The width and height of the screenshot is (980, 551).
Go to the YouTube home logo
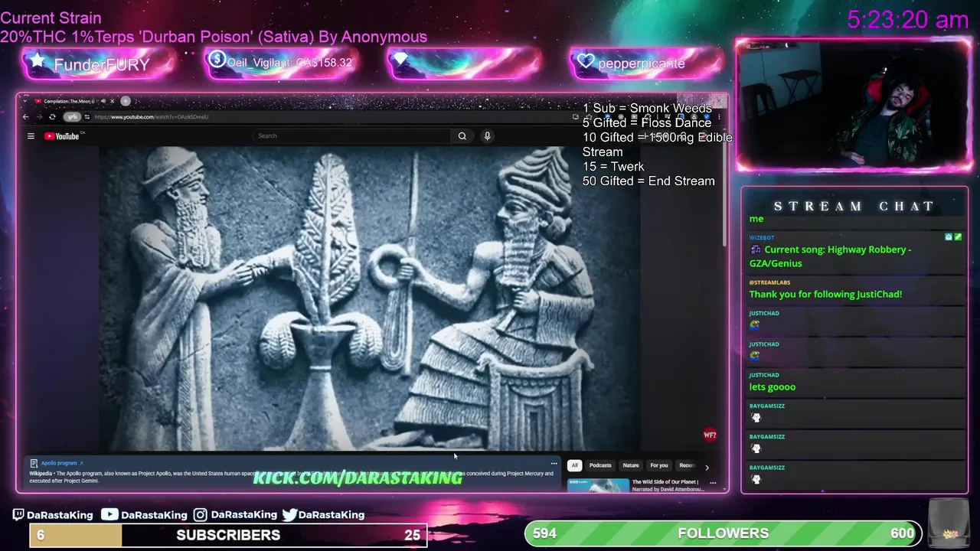[62, 136]
